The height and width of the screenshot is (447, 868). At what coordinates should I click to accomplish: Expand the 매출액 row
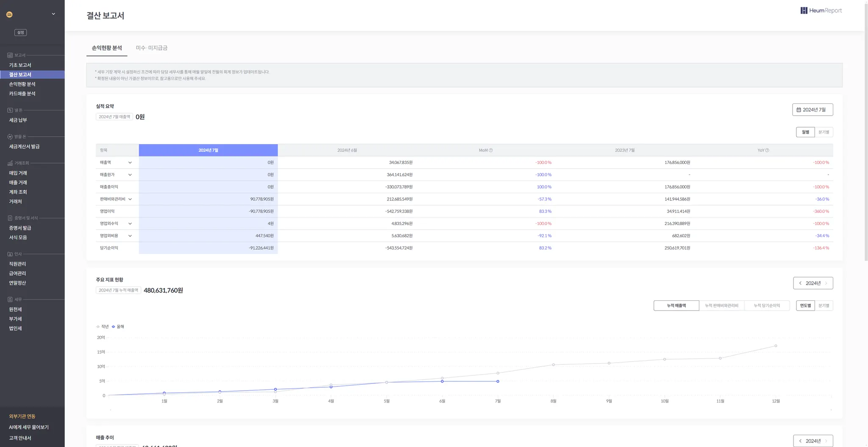tap(130, 163)
